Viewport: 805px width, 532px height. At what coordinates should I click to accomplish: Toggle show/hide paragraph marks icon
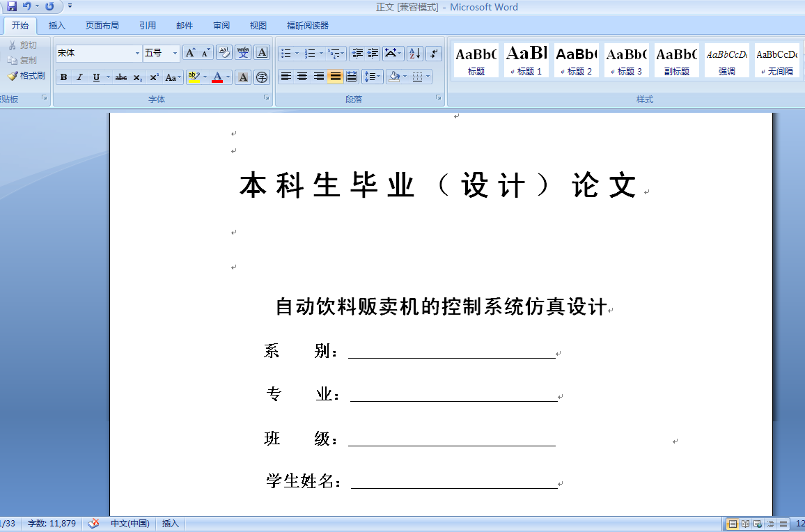click(434, 53)
